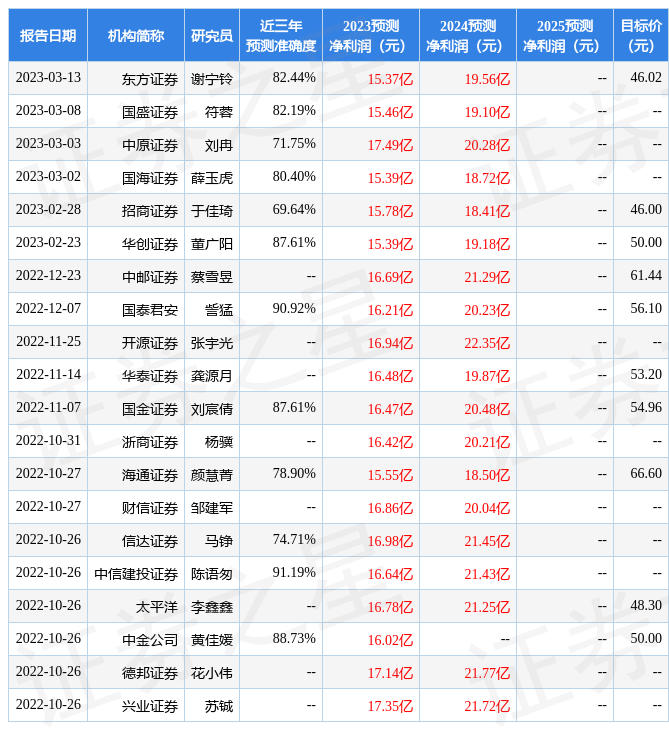Click 2024 profit value 21.77亿

coord(487,673)
